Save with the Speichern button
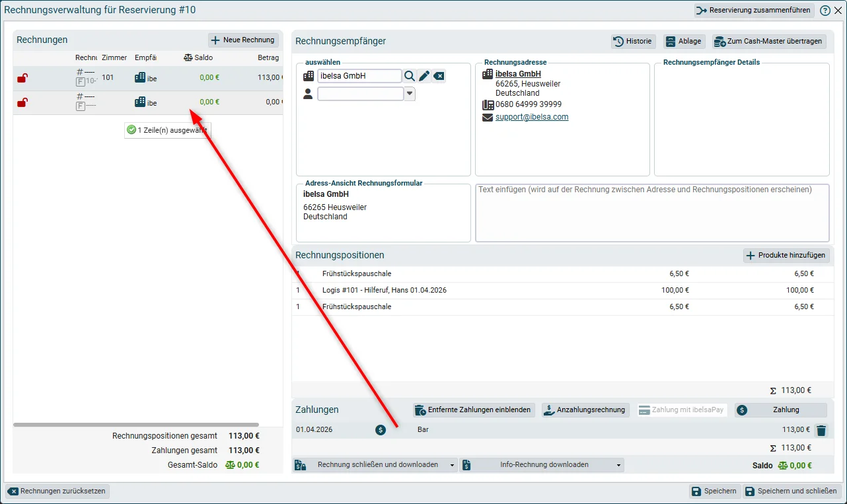This screenshot has height=504, width=847. pyautogui.click(x=714, y=491)
